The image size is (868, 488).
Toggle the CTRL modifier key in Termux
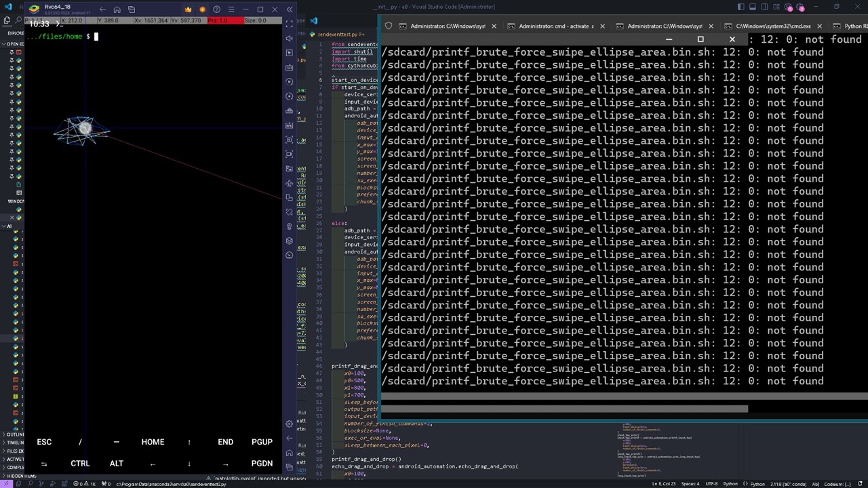(80, 464)
